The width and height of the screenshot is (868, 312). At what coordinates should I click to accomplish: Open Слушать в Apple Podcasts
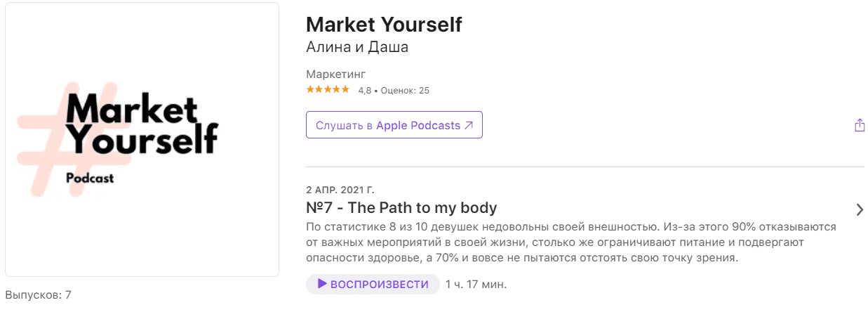coord(394,125)
